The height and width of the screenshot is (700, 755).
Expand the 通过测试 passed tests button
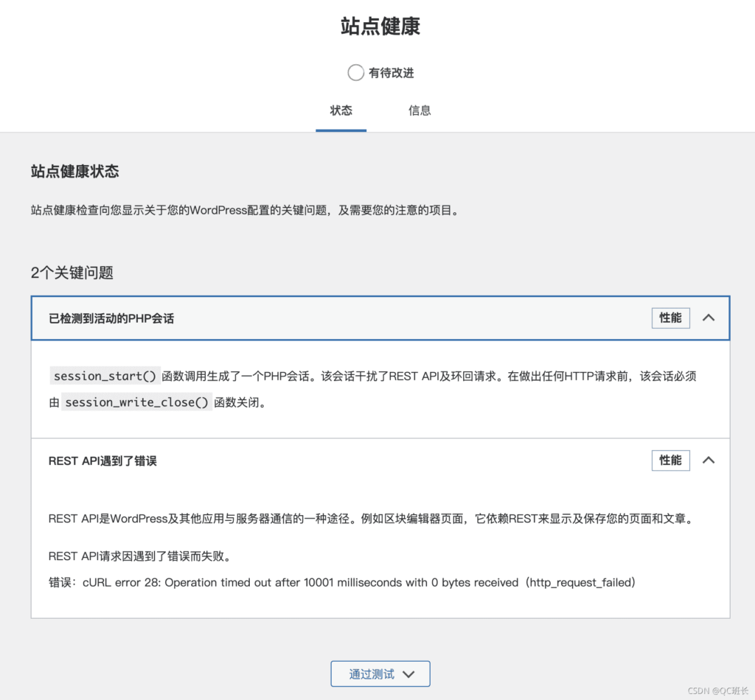(x=380, y=674)
